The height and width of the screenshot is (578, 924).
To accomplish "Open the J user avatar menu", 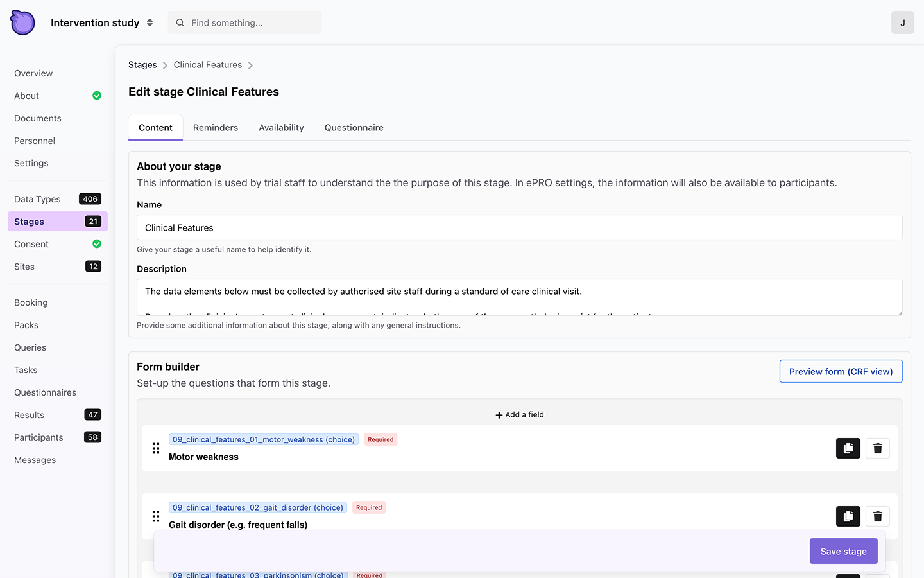I will tap(902, 22).
